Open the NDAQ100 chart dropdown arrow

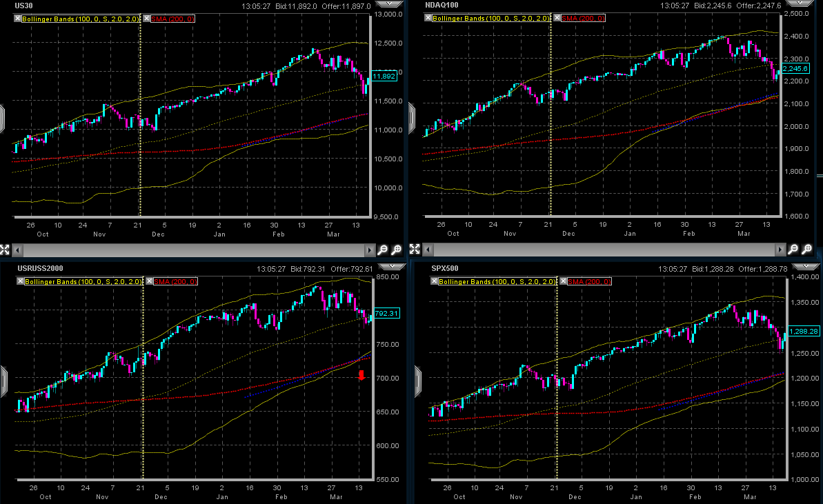pyautogui.click(x=800, y=3)
